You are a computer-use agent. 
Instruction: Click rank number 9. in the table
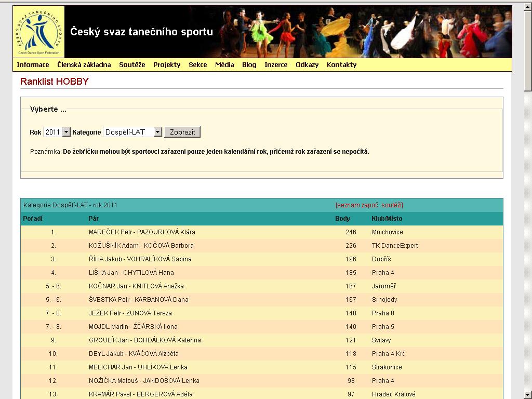54,340
